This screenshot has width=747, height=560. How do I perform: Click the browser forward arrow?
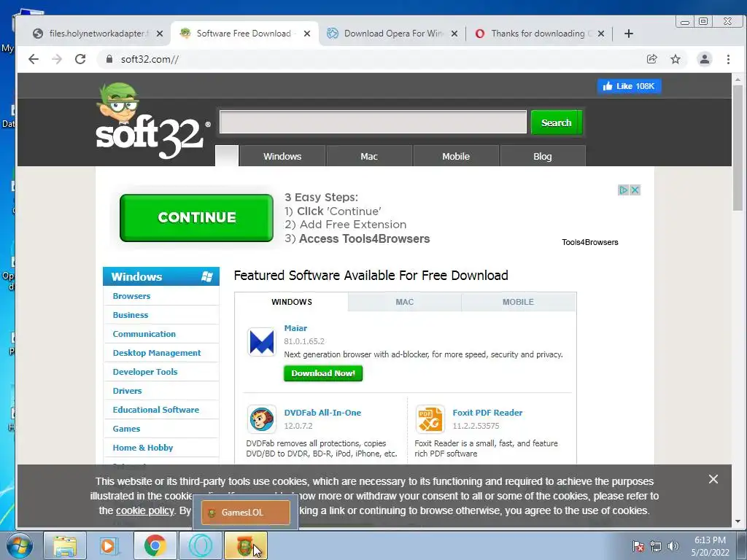pos(57,59)
